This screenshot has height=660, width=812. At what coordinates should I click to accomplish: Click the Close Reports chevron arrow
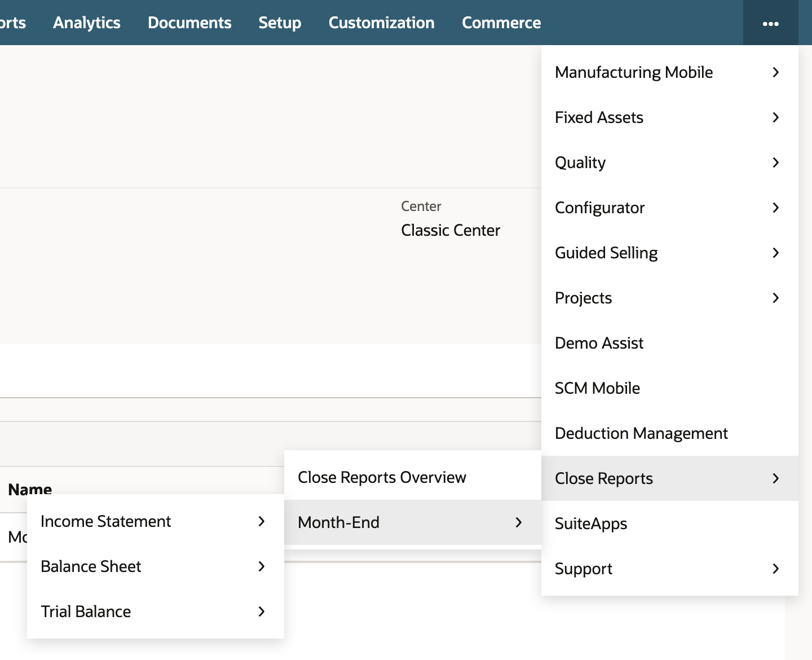tap(776, 478)
